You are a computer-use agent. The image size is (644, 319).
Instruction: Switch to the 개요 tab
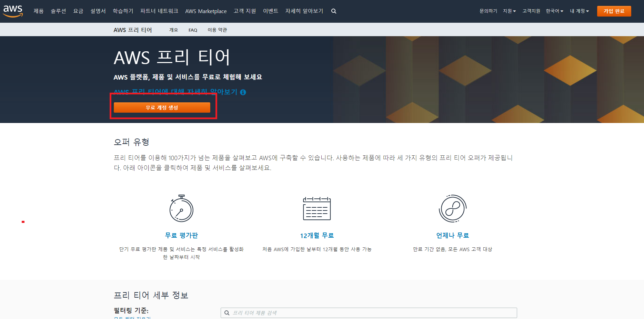[173, 30]
